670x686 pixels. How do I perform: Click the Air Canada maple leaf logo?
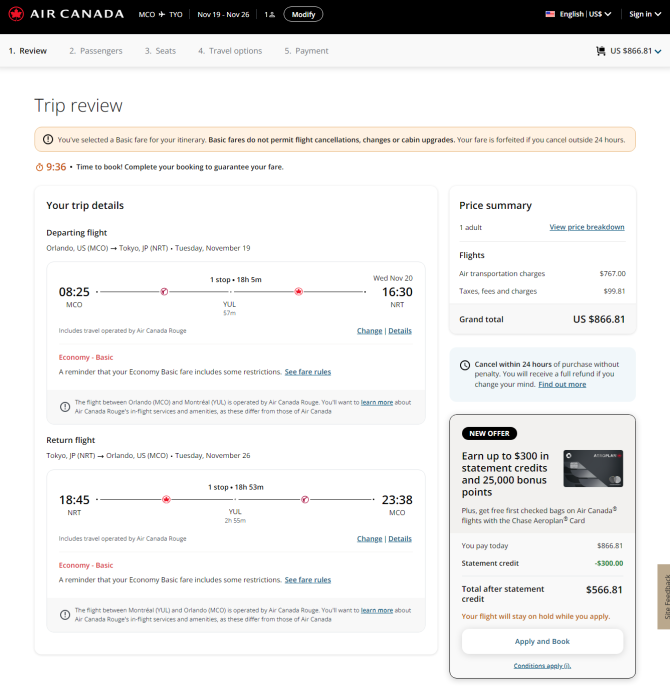(x=16, y=14)
